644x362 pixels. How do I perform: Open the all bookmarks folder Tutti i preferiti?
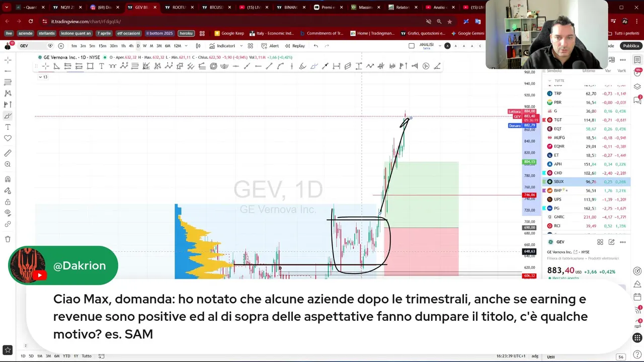pos(623,33)
